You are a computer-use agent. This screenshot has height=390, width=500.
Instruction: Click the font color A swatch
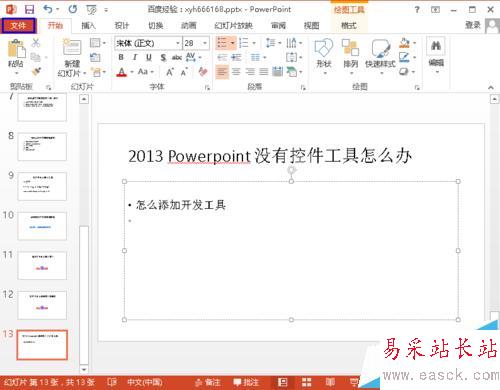pos(122,72)
